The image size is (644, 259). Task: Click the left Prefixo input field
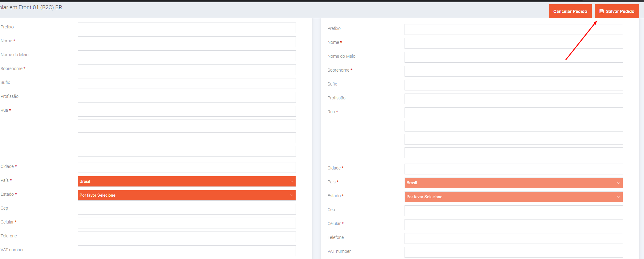(x=186, y=28)
